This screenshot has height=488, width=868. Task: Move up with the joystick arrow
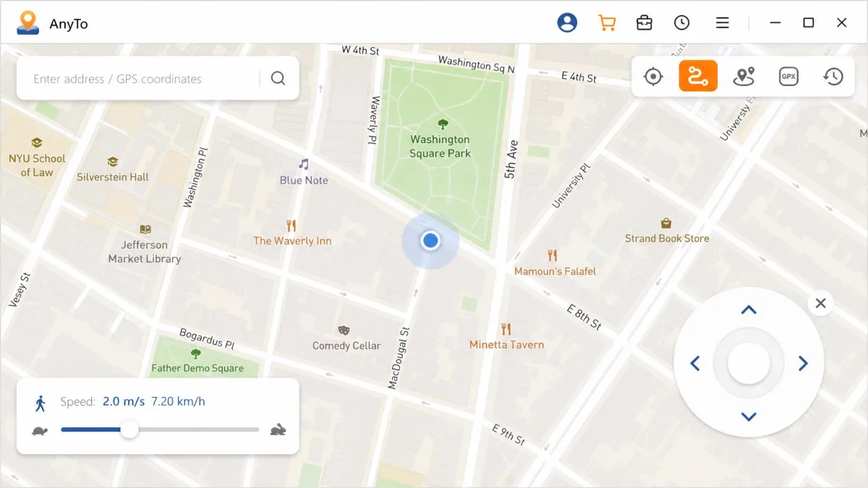(749, 310)
